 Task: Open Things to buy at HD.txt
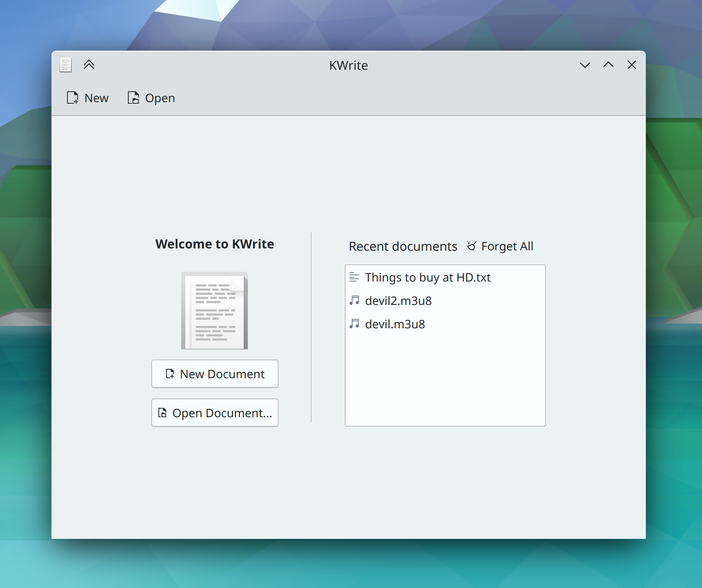click(427, 278)
